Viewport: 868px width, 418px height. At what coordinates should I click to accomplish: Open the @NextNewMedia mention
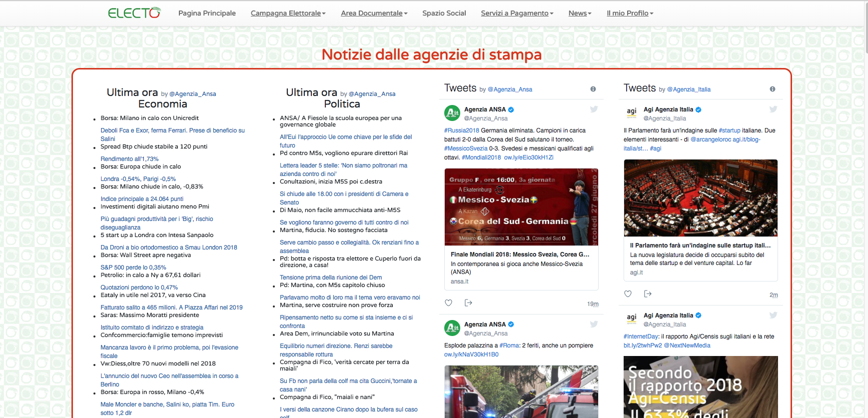click(x=687, y=345)
